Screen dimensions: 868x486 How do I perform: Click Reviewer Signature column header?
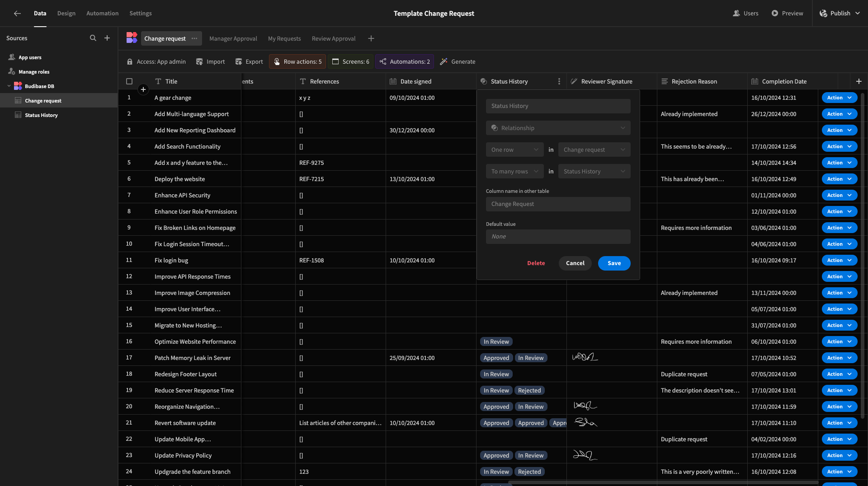tap(612, 81)
